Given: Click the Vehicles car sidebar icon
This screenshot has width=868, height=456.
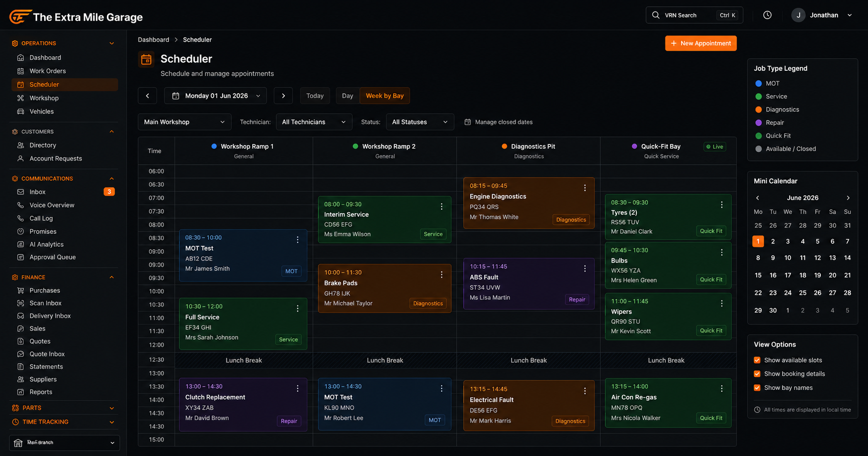Looking at the screenshot, I should click(21, 111).
